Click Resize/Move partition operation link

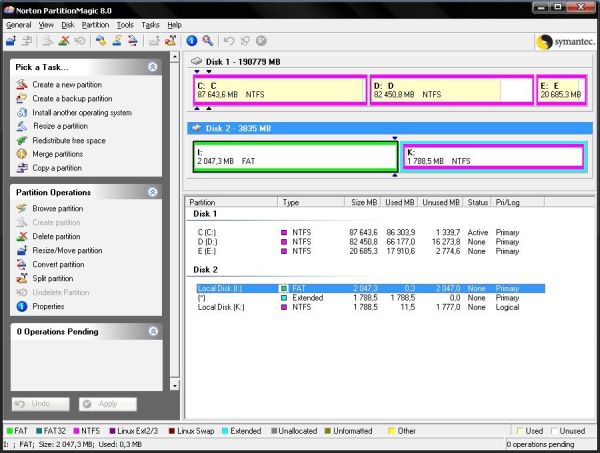coord(67,250)
